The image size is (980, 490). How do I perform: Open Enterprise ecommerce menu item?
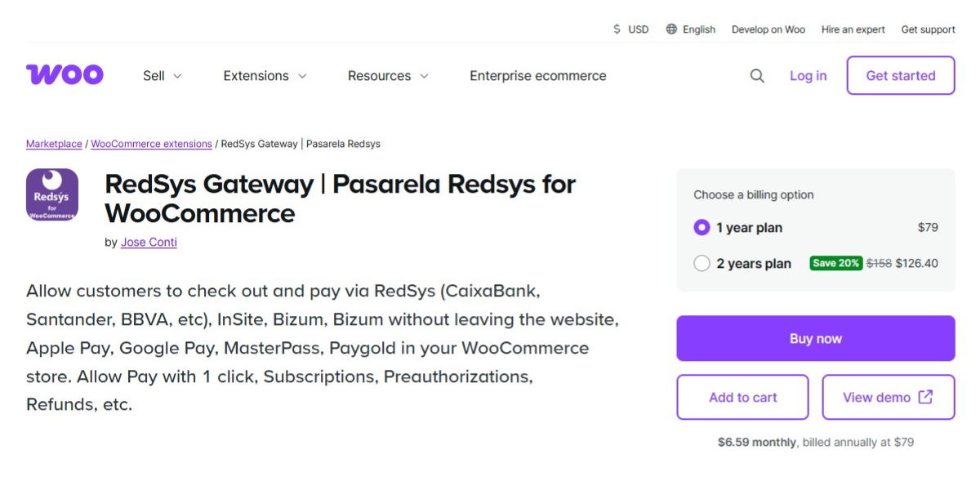pyautogui.click(x=537, y=76)
